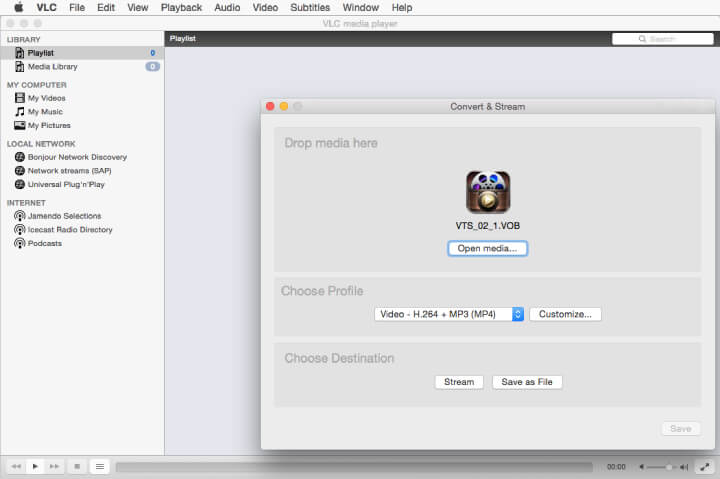The image size is (720, 479).
Task: Click the Save as File button
Action: [x=527, y=382]
